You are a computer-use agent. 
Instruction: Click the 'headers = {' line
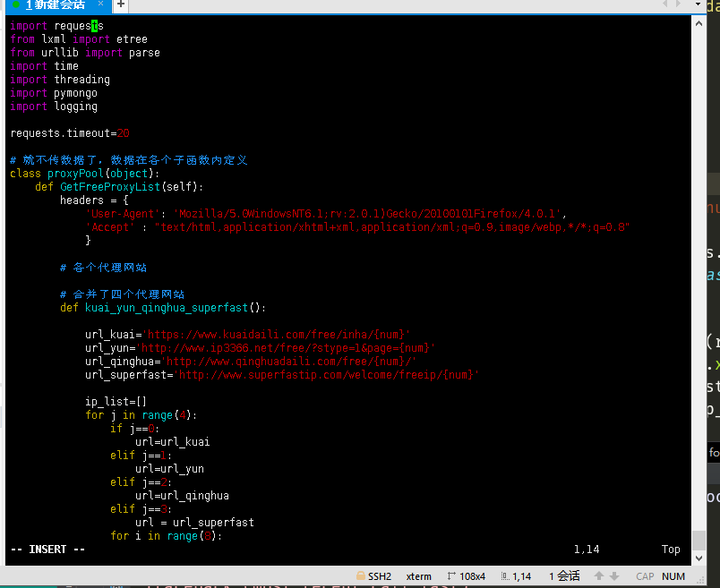(94, 200)
